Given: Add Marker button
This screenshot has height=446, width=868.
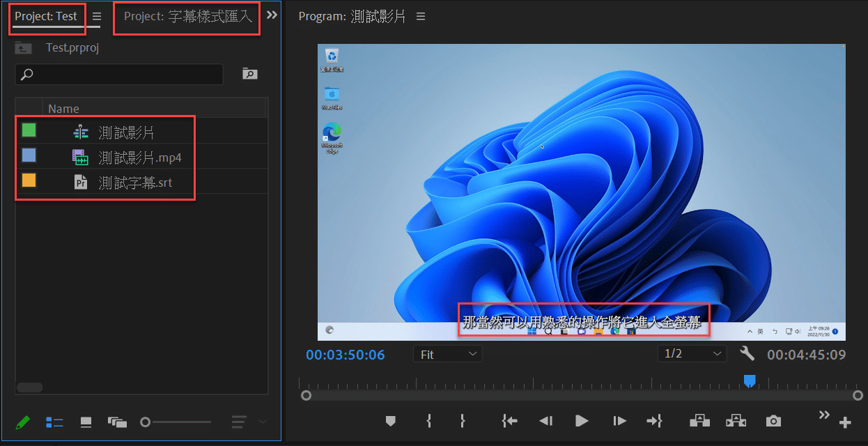Looking at the screenshot, I should [391, 421].
